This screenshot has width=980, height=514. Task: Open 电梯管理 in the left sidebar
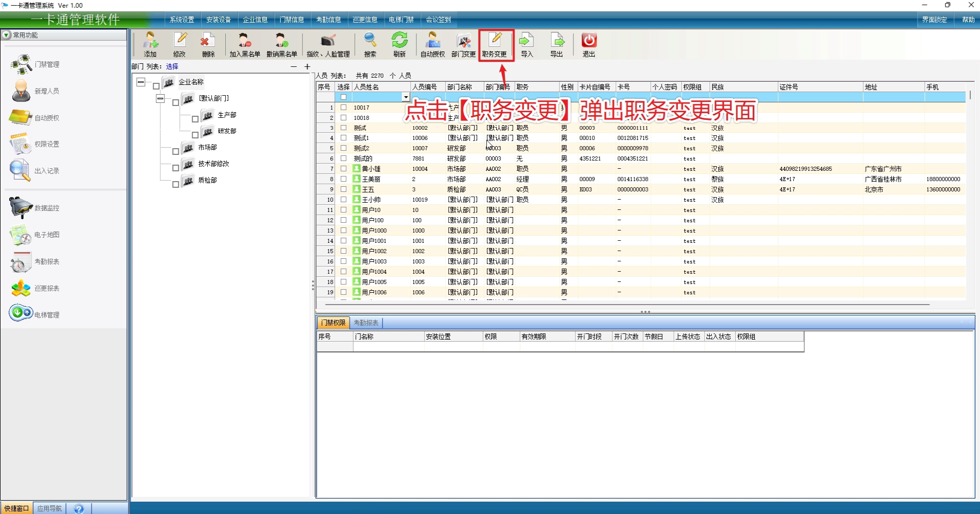[x=35, y=314]
